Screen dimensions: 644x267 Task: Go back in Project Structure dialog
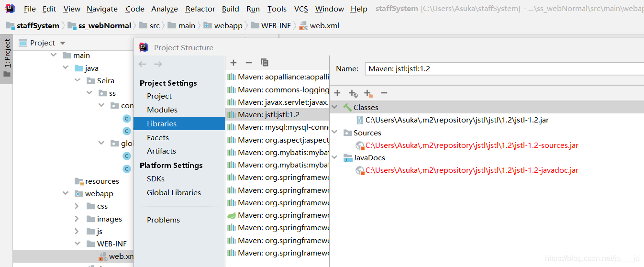tap(142, 64)
